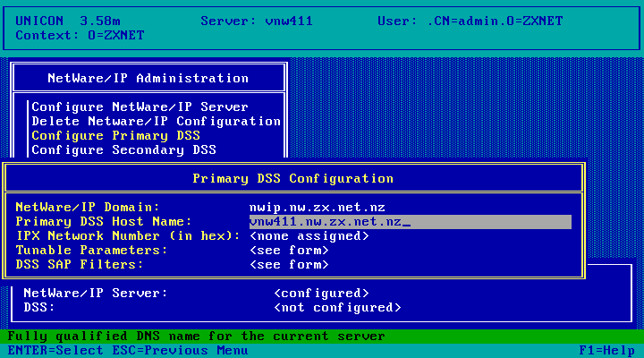Screen dimensions: 644x358
Task: Select Configure NetWare/IP Server menu entry
Action: click(140, 107)
